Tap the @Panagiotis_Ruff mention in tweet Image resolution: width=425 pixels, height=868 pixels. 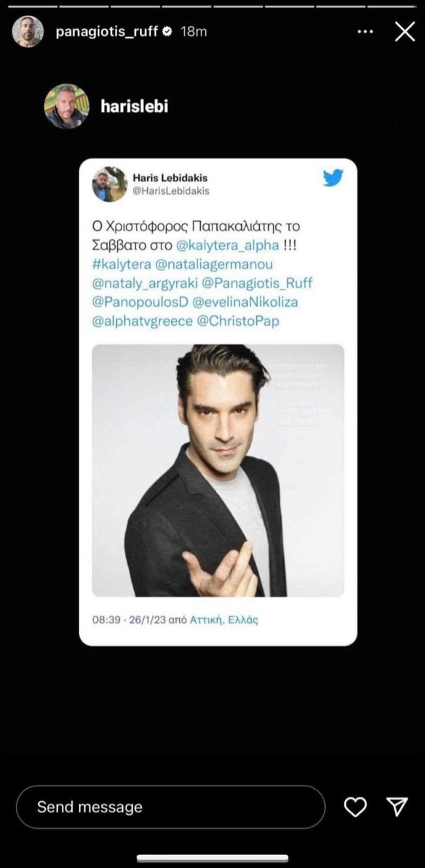[x=257, y=283]
